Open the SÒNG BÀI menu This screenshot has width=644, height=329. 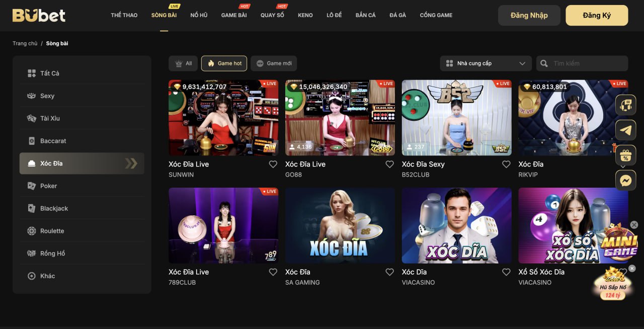pos(164,15)
